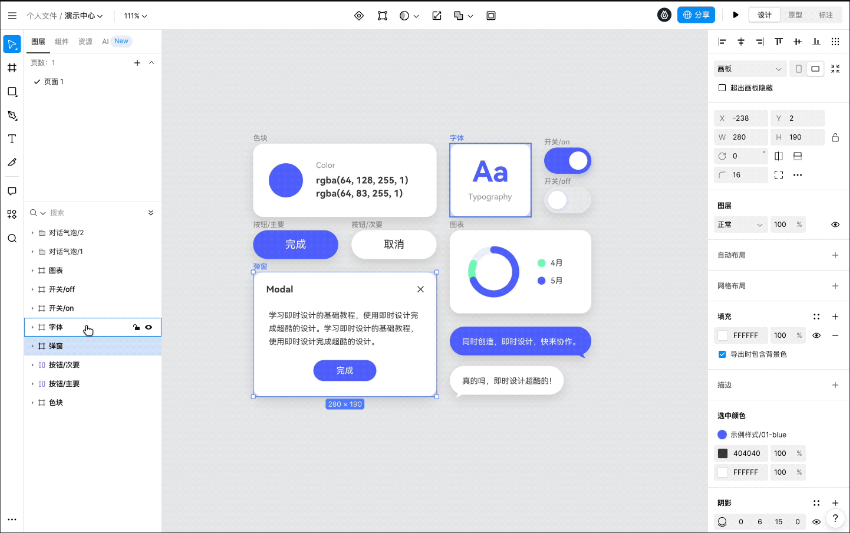850x533 pixels.
Task: Open independent corner radius settings
Action: [778, 175]
